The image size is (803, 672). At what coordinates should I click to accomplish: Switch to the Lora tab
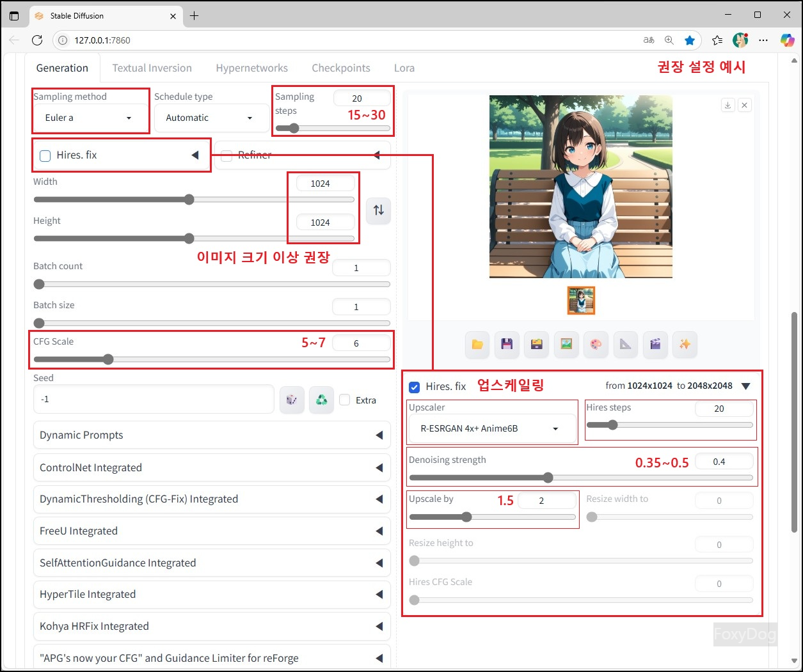tap(404, 68)
